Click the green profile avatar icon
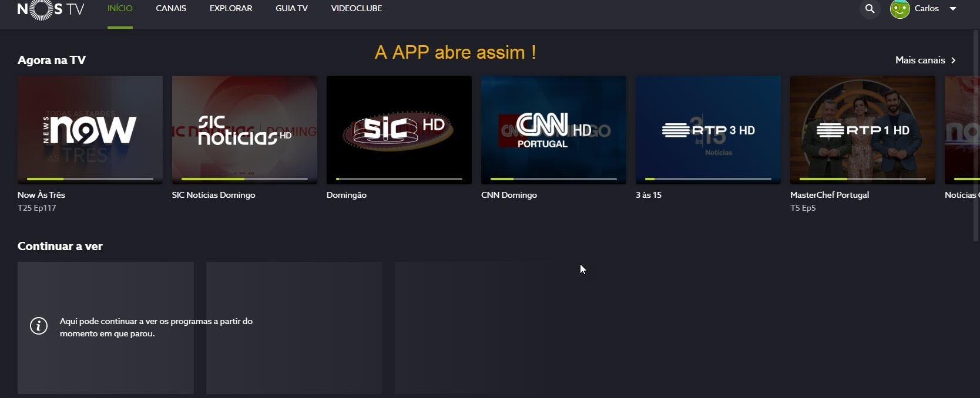980x398 pixels. (x=900, y=9)
